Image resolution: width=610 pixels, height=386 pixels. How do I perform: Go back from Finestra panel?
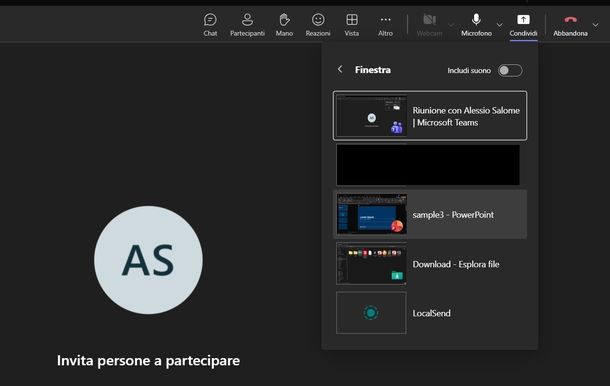(x=340, y=69)
